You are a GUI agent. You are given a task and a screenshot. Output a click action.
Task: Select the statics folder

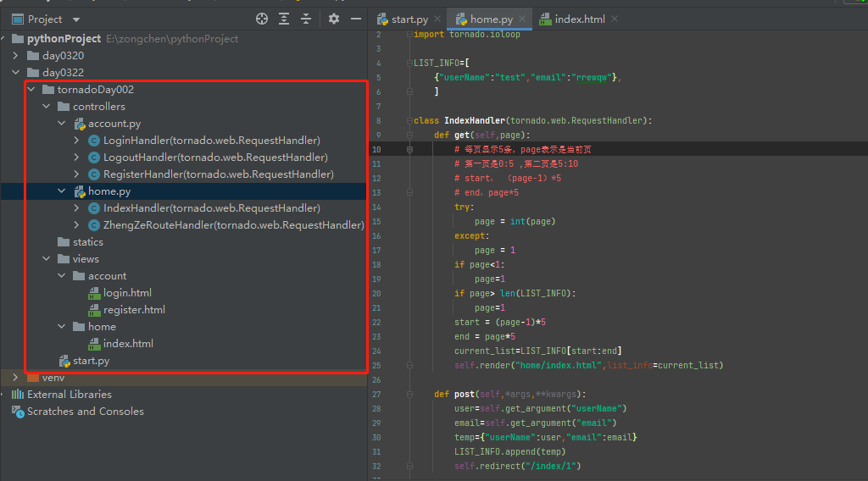pyautogui.click(x=87, y=242)
